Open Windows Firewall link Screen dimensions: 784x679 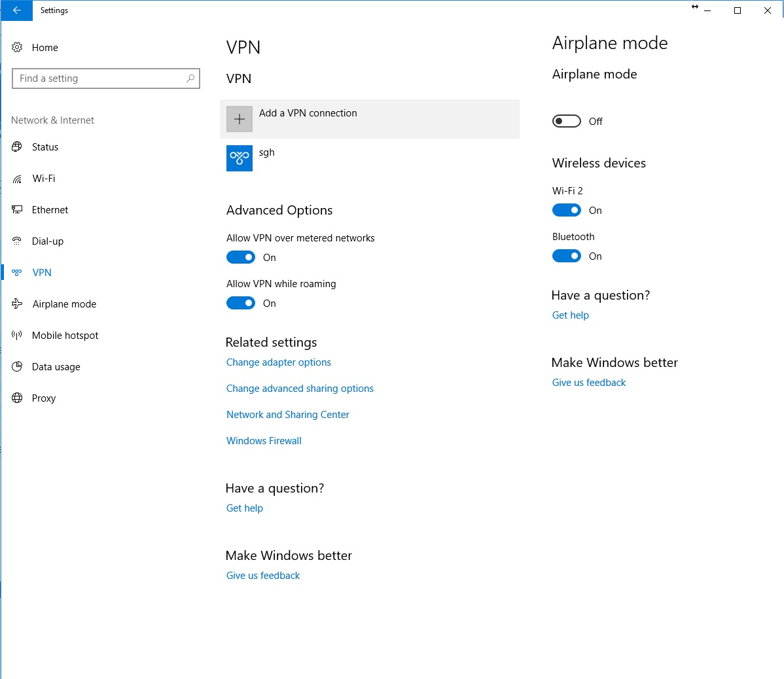(264, 441)
